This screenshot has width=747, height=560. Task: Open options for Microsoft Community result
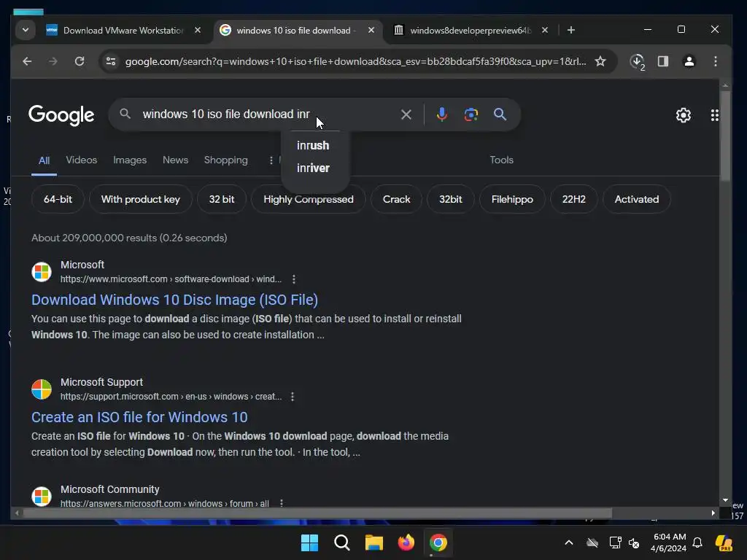pyautogui.click(x=282, y=503)
